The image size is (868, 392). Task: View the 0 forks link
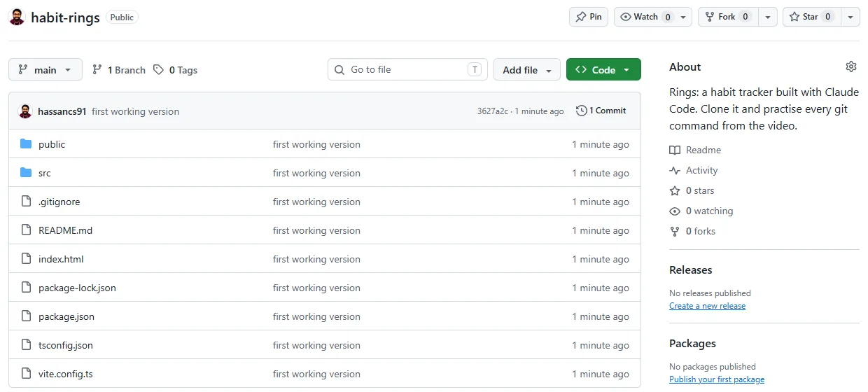point(692,231)
